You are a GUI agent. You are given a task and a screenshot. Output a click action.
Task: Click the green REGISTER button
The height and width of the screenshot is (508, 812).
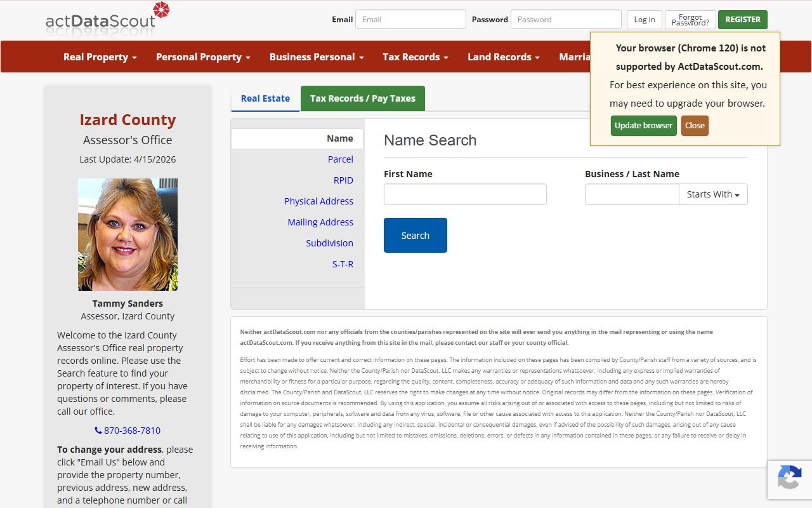point(743,19)
